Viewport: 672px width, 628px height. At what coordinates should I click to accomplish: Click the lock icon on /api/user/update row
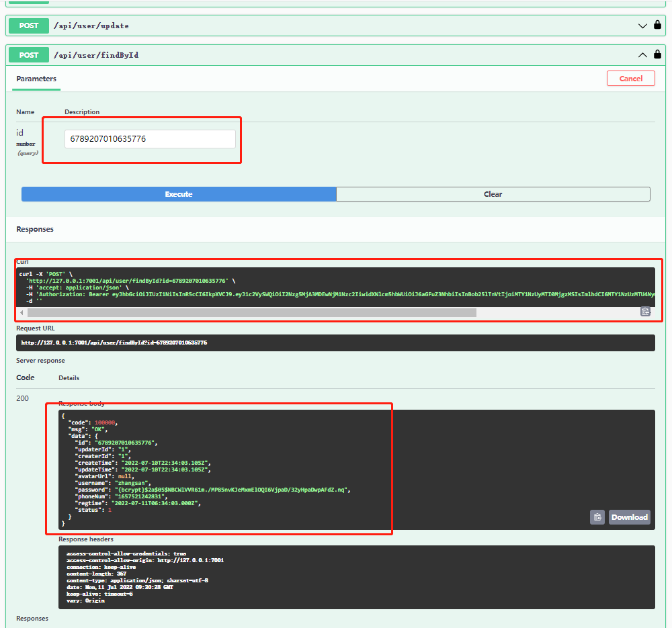click(657, 25)
